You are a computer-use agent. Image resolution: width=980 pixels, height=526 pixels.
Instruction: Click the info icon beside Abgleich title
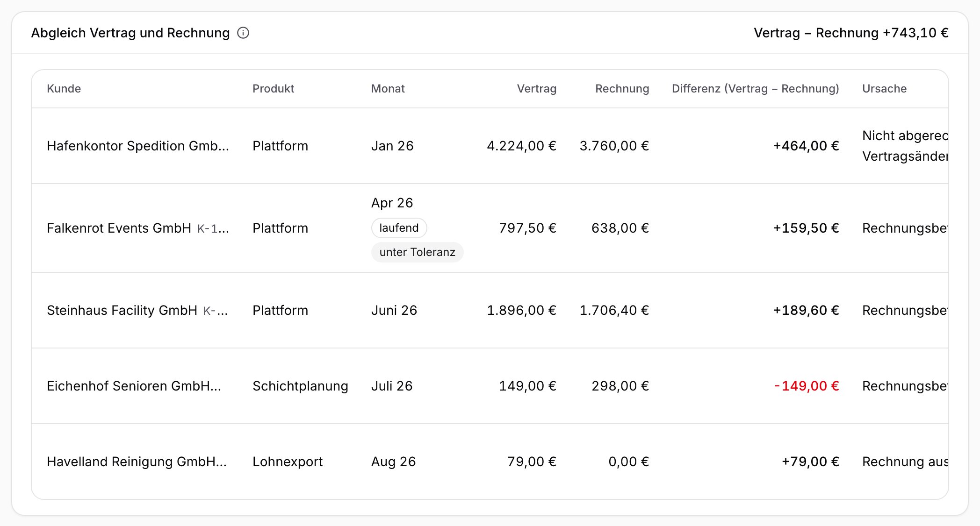(x=243, y=33)
